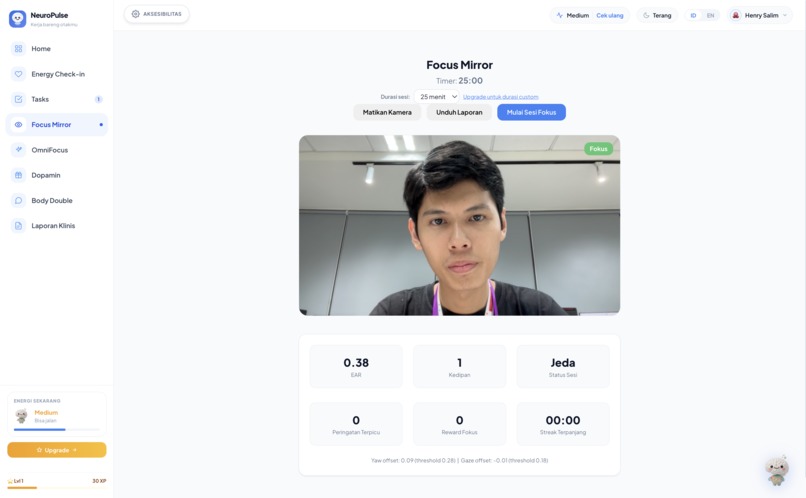Click the orange Upgrade button
The image size is (806, 498).
pyautogui.click(x=57, y=450)
